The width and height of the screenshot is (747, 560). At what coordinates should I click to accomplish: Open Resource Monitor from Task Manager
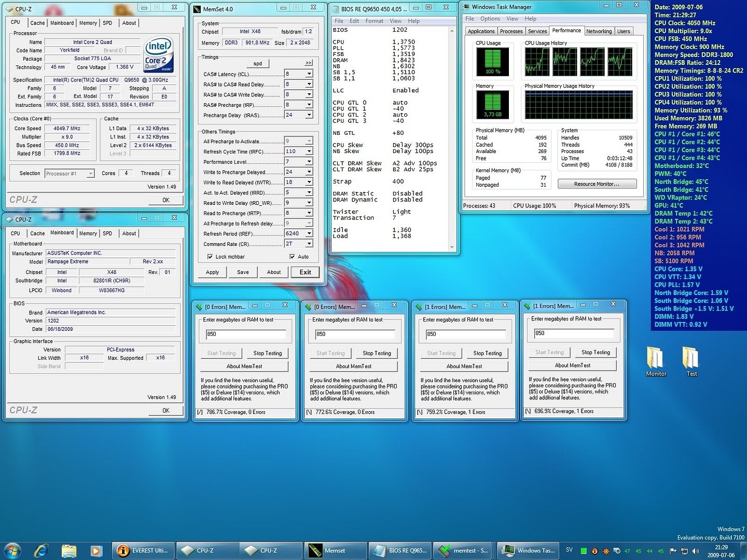597,184
